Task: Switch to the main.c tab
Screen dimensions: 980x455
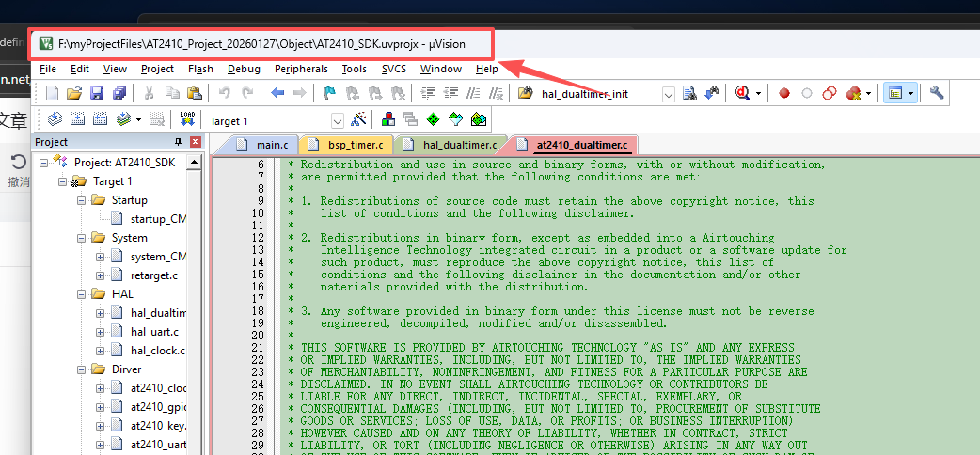Action: 263,145
